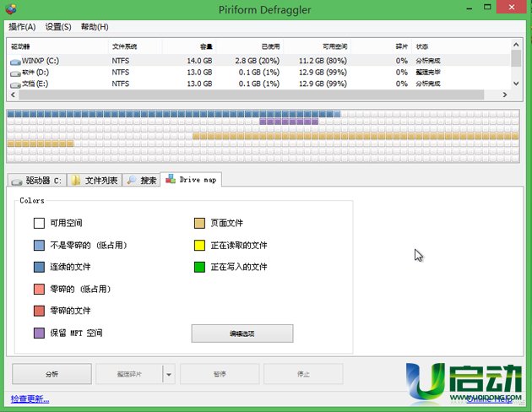The width and height of the screenshot is (532, 412).
Task: Switch to the 搜索 tab
Action: (x=142, y=180)
